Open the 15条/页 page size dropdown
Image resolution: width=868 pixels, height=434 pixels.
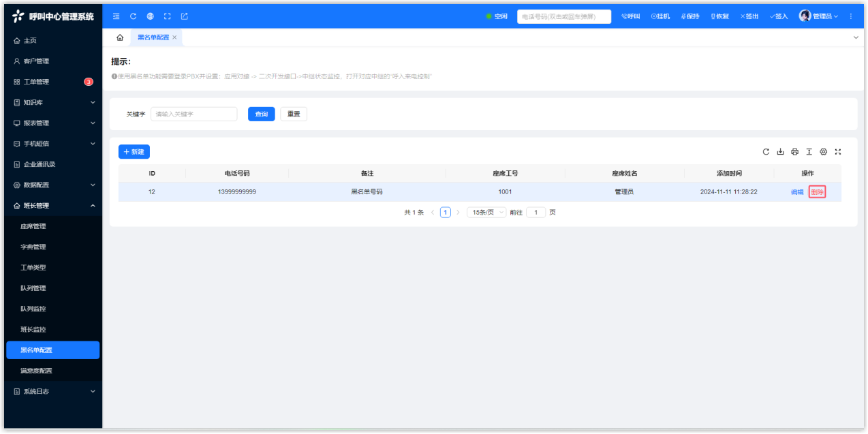pyautogui.click(x=486, y=213)
